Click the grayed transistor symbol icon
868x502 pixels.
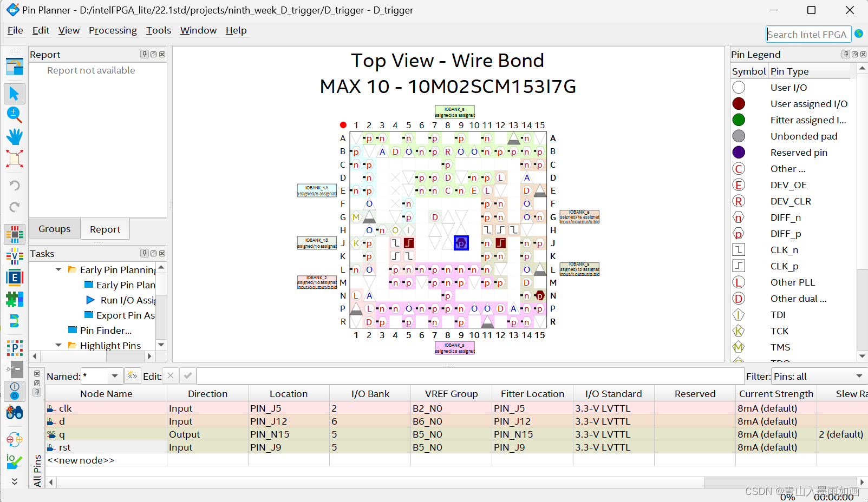pos(15,369)
